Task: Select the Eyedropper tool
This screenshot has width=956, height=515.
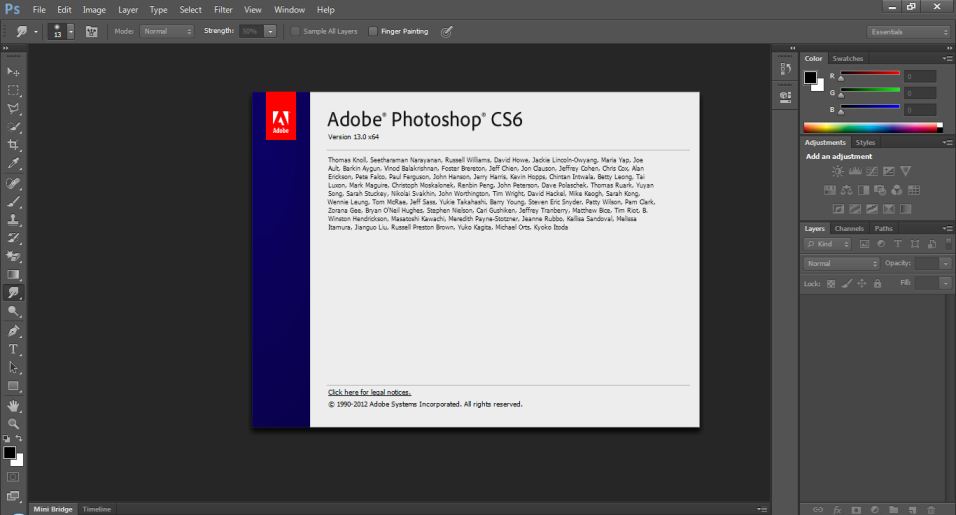Action: 13,163
